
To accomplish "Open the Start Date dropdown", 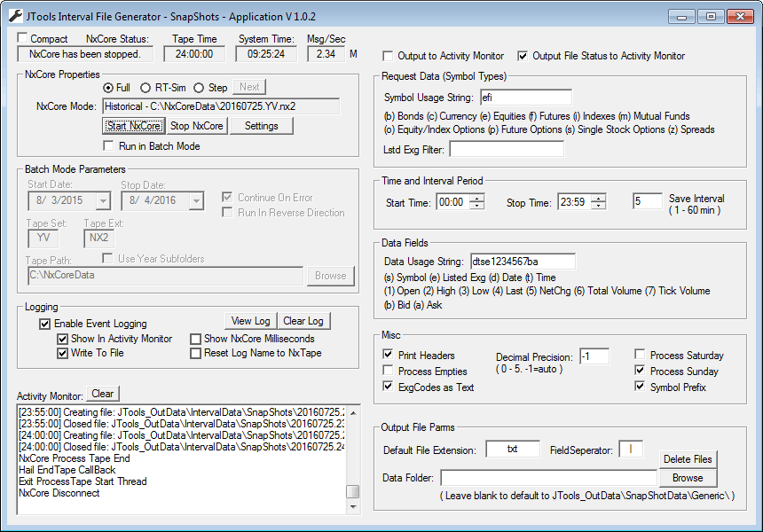I will tap(104, 201).
